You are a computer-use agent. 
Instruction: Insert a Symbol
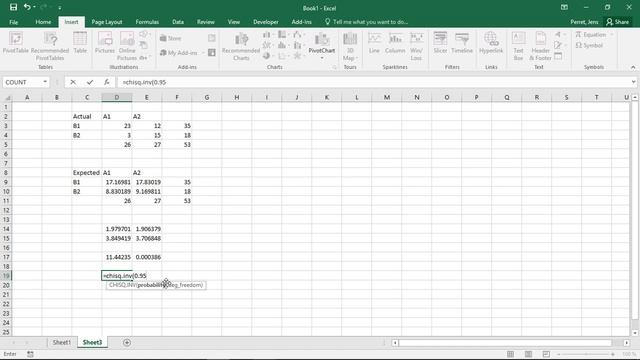(x=589, y=45)
